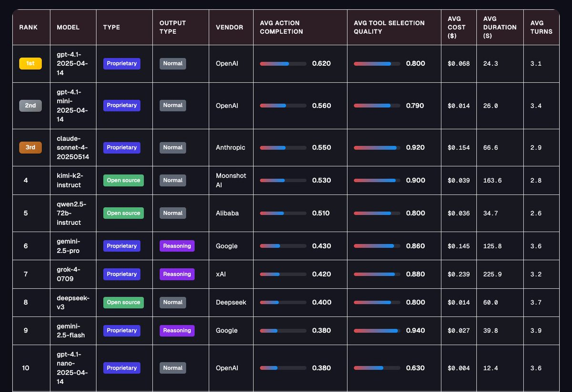
Task: Select model name claude-sonnet-4-20250514
Action: (x=73, y=148)
